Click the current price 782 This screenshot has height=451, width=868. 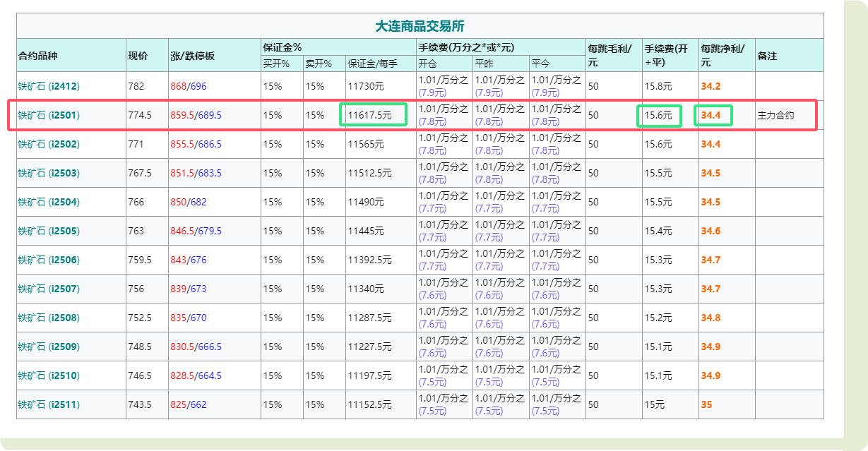coord(136,86)
